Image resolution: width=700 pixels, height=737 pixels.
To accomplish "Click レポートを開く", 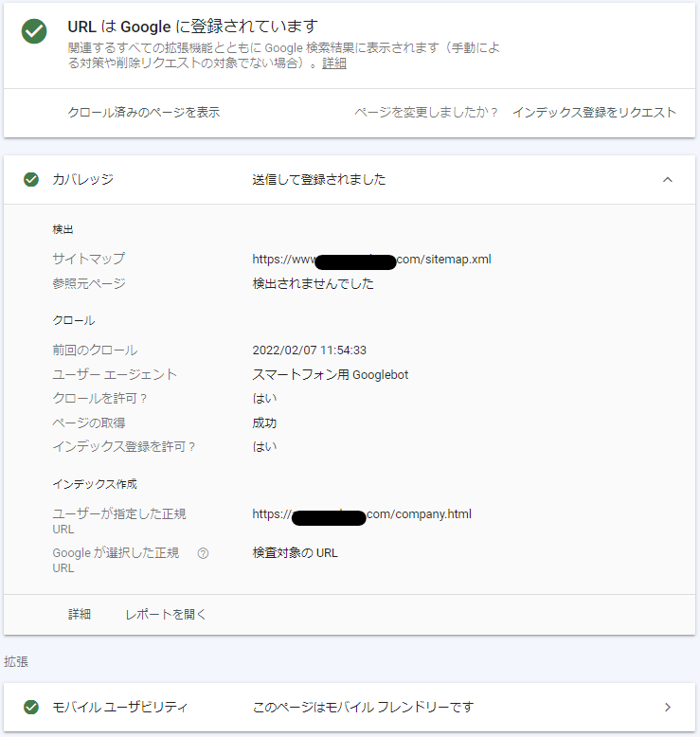I will (x=166, y=614).
